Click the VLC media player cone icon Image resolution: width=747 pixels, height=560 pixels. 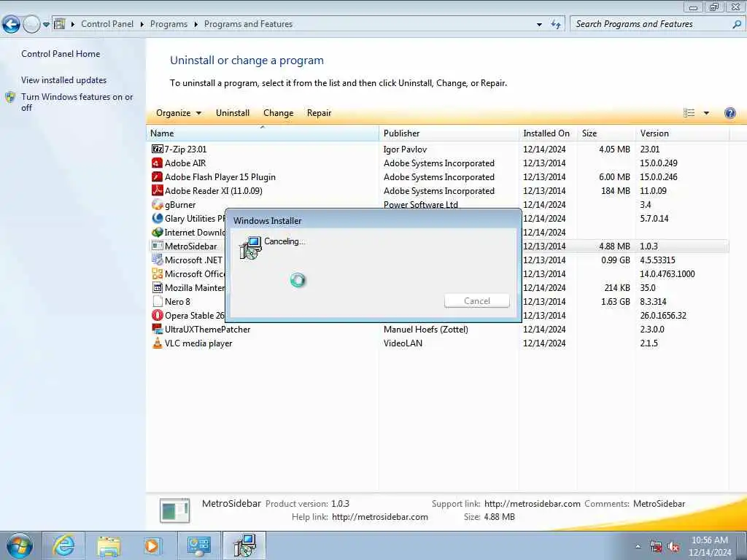pyautogui.click(x=158, y=343)
